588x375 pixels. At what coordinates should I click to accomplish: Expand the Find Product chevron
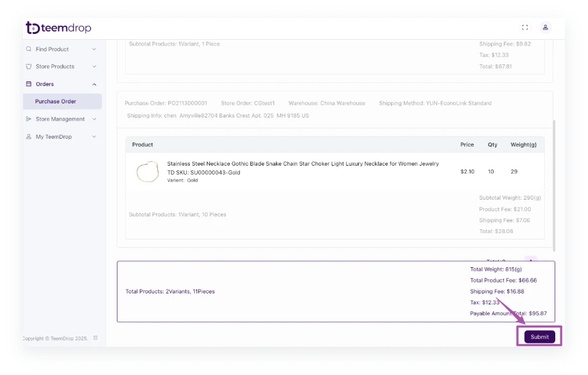coord(94,49)
